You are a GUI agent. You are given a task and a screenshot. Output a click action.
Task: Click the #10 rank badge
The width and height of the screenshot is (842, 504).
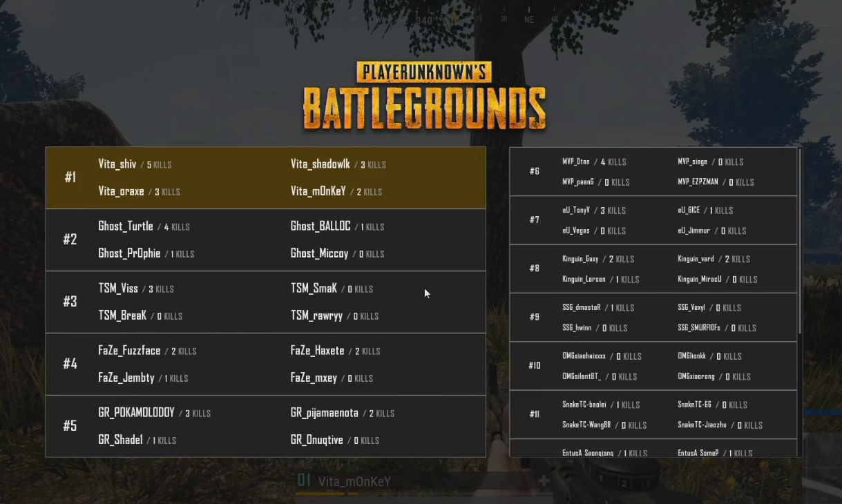click(x=534, y=365)
